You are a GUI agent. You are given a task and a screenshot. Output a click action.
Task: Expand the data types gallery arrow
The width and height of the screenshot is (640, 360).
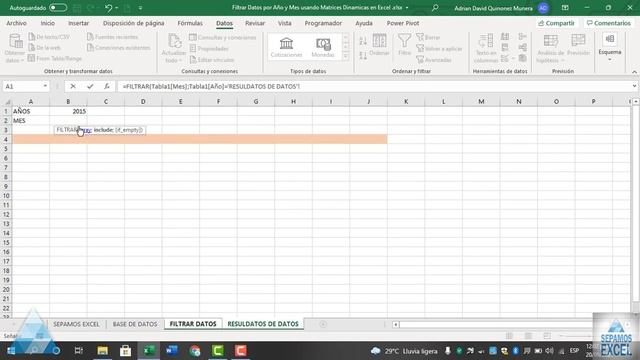346,56
